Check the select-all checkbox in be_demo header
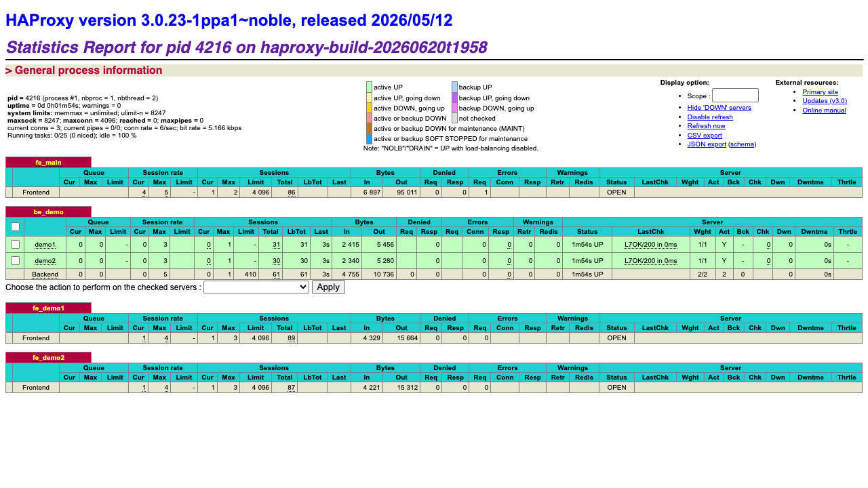868x488 pixels. [15, 227]
